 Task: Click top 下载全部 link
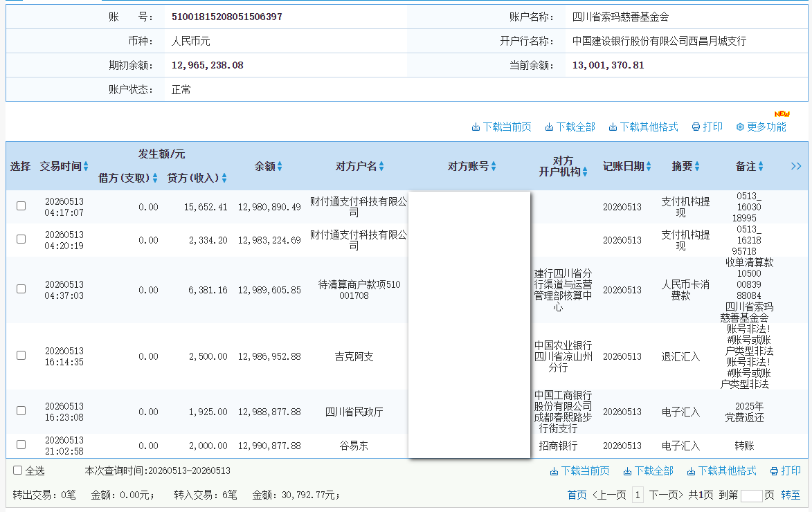pyautogui.click(x=570, y=127)
